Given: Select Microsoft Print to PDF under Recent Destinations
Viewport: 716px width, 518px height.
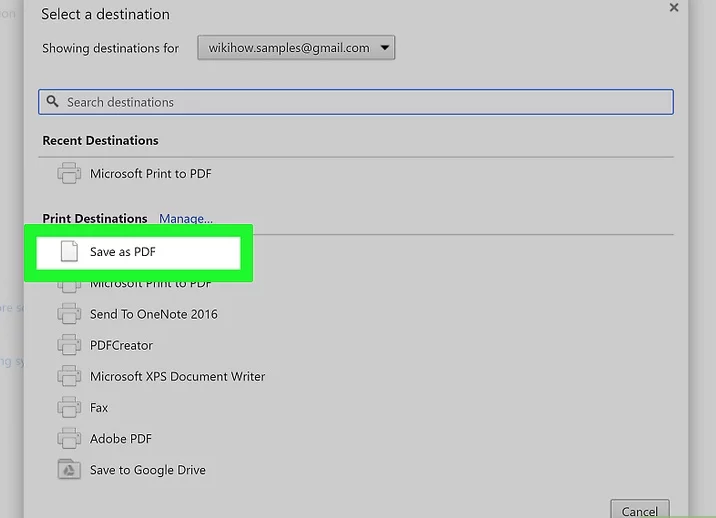Looking at the screenshot, I should [150, 174].
